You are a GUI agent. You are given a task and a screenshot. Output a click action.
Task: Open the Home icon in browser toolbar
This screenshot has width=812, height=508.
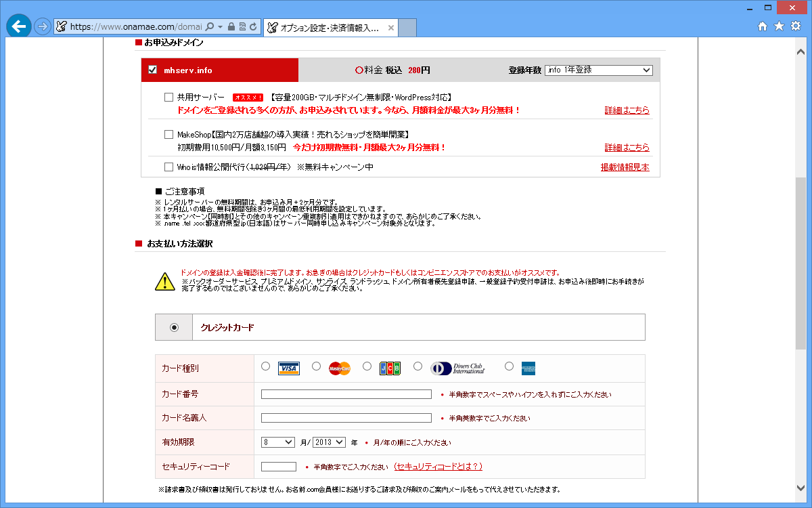[x=763, y=26]
